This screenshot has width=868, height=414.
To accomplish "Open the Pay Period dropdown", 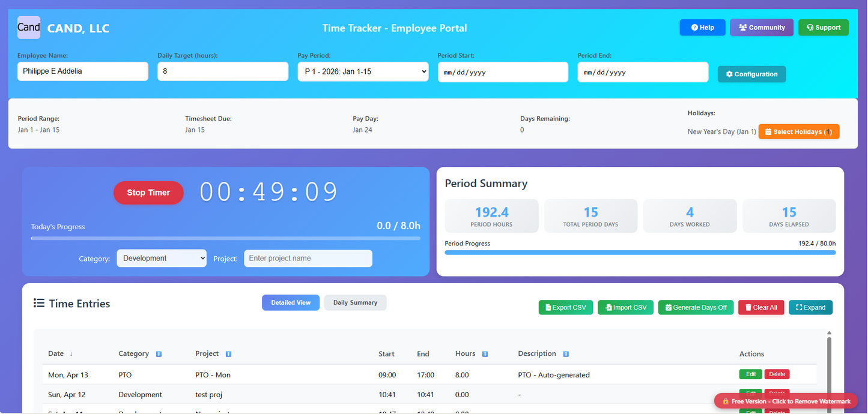I will point(363,71).
